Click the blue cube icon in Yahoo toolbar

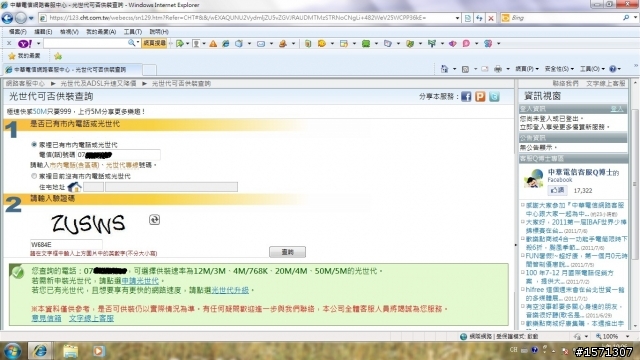coord(239,43)
